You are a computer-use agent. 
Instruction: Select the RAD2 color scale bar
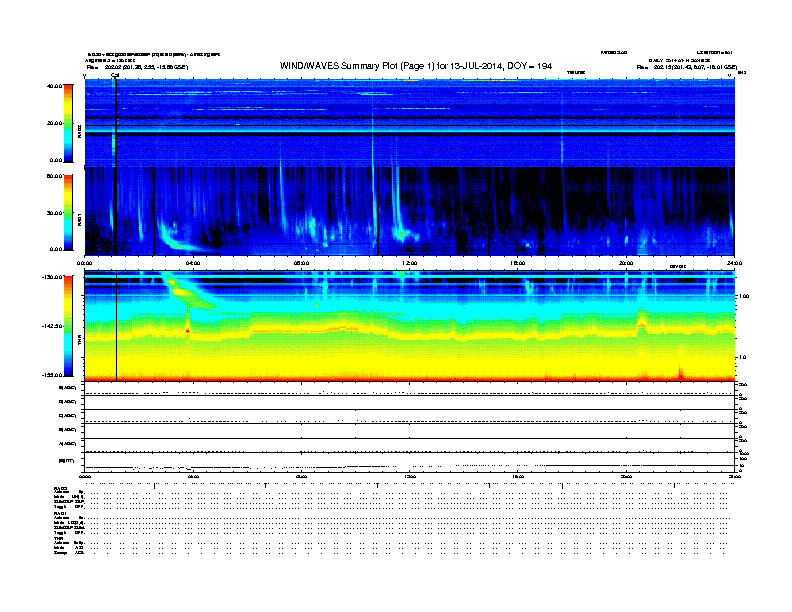pos(68,123)
